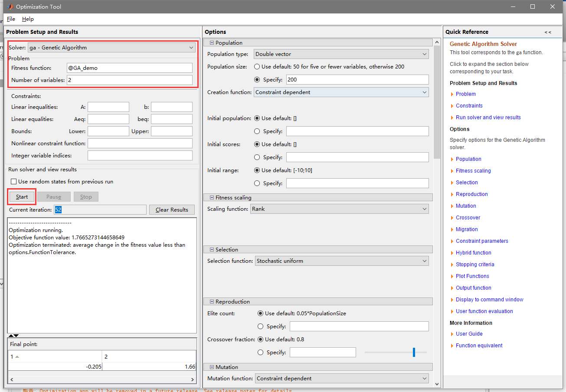Open the Selection function dropdown

(x=342, y=261)
